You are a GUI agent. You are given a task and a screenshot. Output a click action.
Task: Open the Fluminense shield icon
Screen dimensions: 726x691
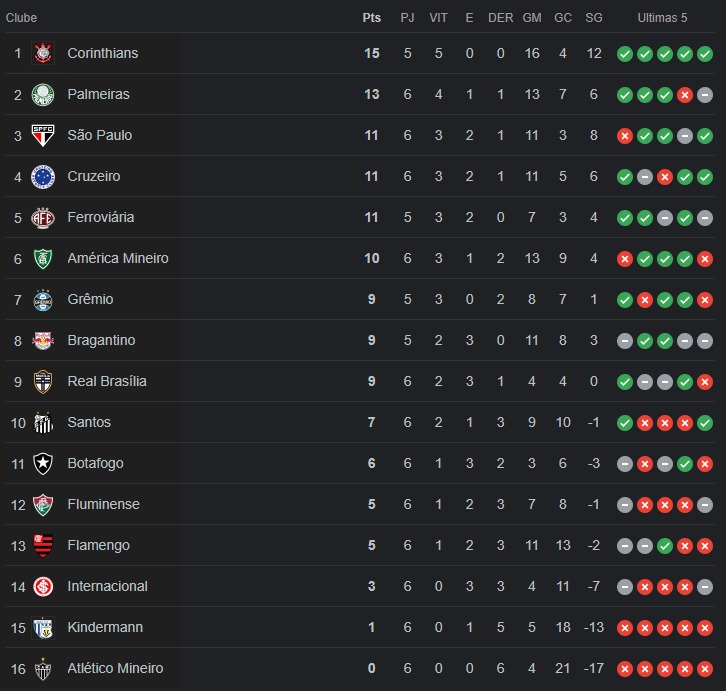(43, 504)
